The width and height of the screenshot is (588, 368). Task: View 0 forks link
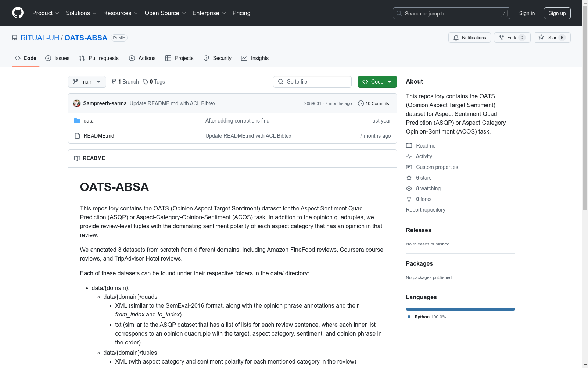424,199
